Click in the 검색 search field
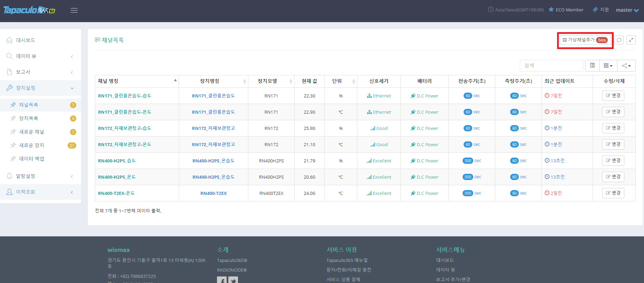Screen dimensions: 644x283 pyautogui.click(x=551, y=66)
